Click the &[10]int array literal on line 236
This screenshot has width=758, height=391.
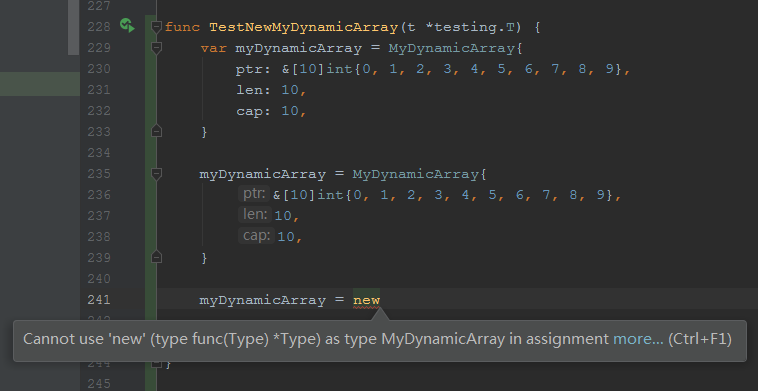click(443, 195)
